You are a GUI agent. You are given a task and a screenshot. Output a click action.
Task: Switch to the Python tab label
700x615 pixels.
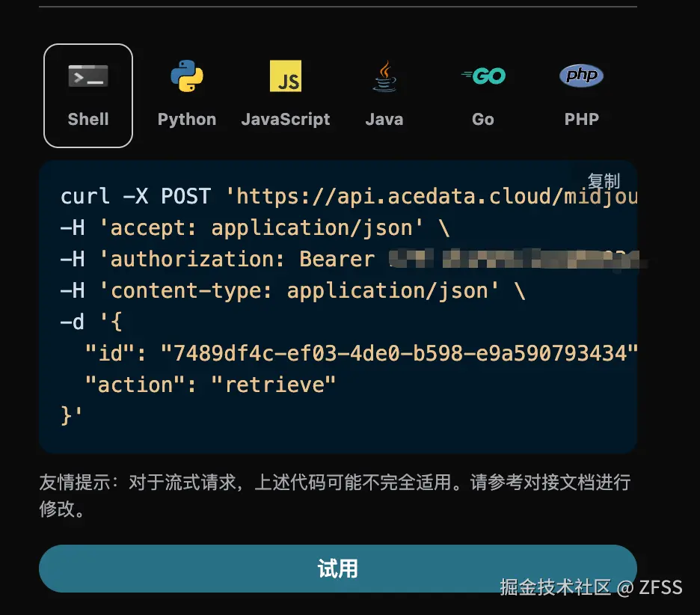(x=187, y=119)
